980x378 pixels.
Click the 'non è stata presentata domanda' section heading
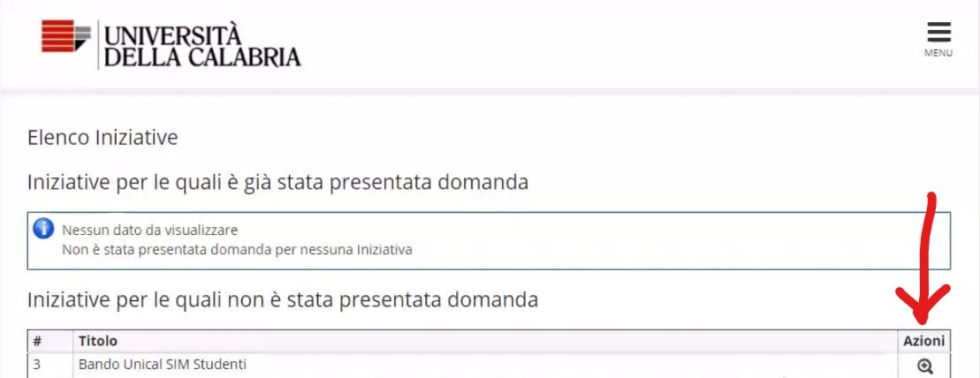point(282,300)
